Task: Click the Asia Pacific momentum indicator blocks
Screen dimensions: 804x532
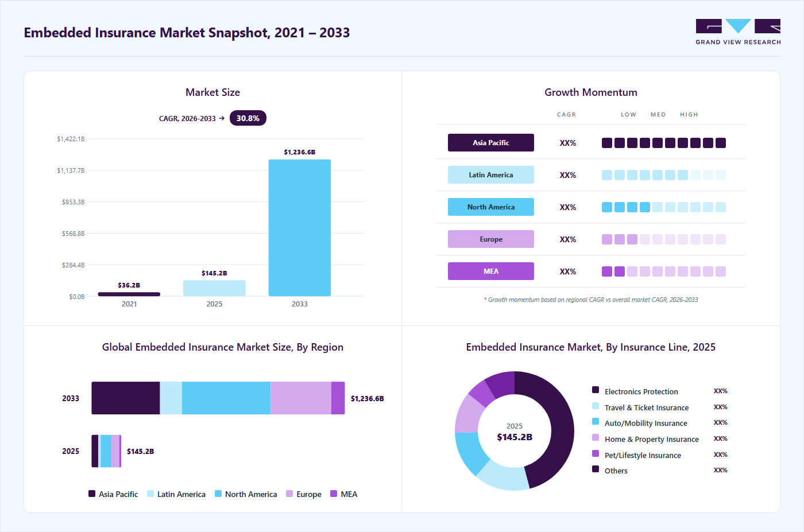Action: 664,143
